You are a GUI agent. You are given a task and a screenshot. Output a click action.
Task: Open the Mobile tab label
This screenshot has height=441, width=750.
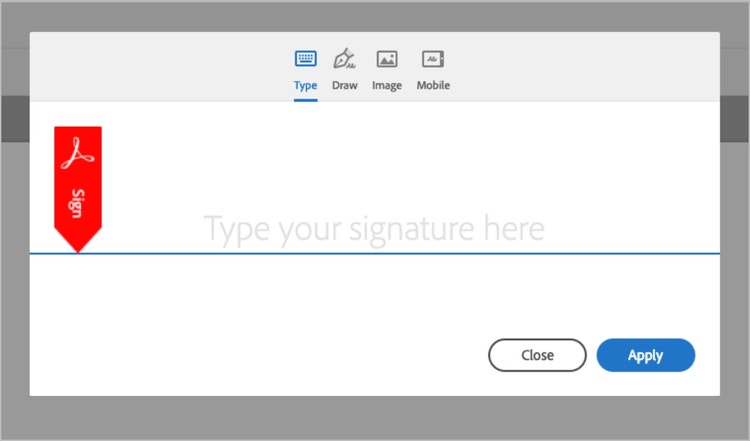point(433,85)
